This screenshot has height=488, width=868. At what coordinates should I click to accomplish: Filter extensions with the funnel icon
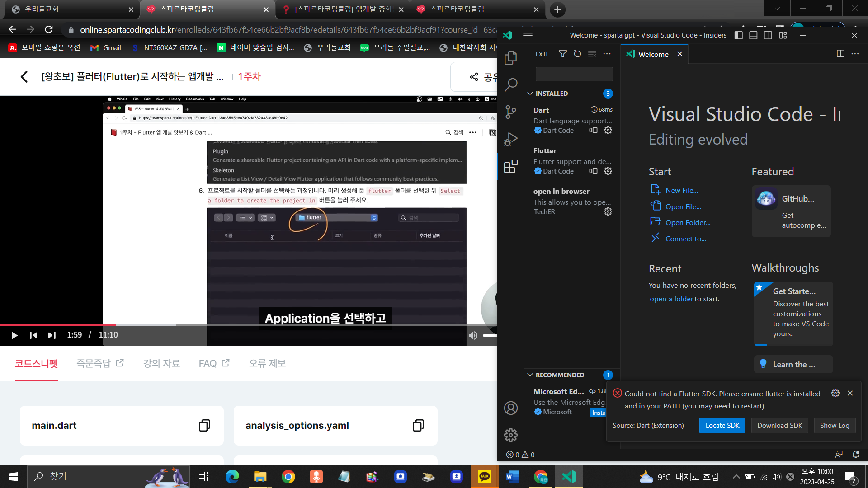tap(563, 54)
